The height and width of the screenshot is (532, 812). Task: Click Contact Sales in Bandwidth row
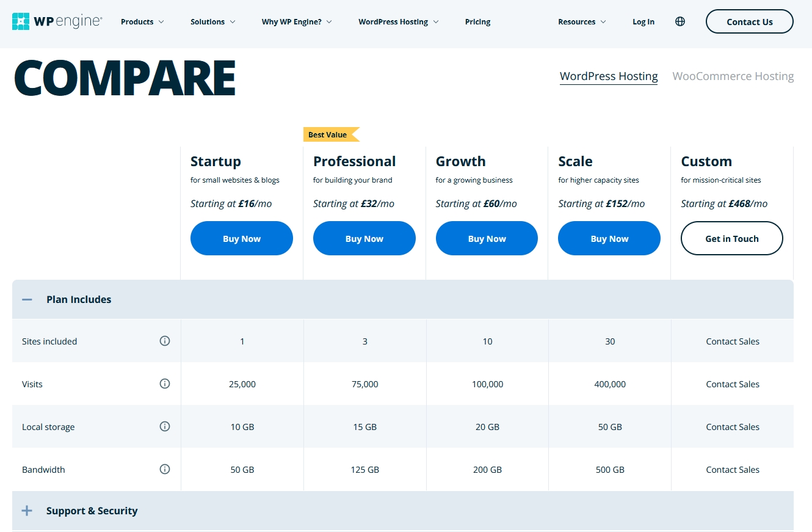point(733,470)
